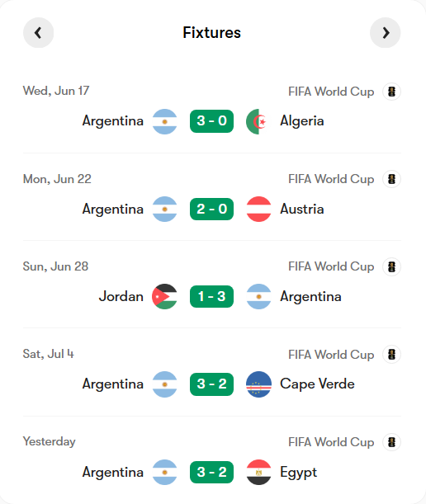Go to next fixtures page arrow
The width and height of the screenshot is (426, 504).
pos(386,33)
